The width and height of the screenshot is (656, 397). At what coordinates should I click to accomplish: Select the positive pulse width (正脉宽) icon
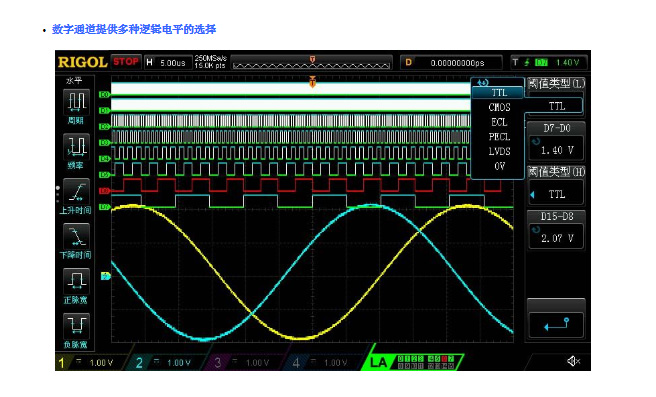(x=76, y=281)
